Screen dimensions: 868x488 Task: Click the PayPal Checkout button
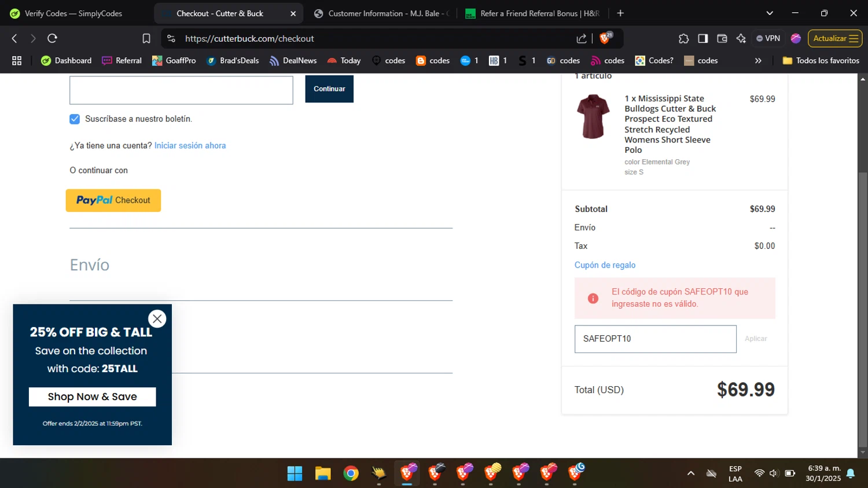pyautogui.click(x=113, y=200)
